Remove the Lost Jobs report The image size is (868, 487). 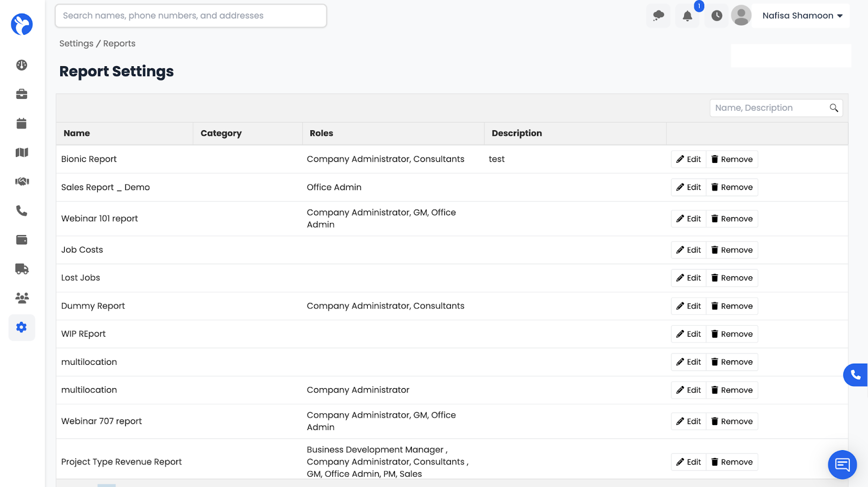(x=732, y=278)
